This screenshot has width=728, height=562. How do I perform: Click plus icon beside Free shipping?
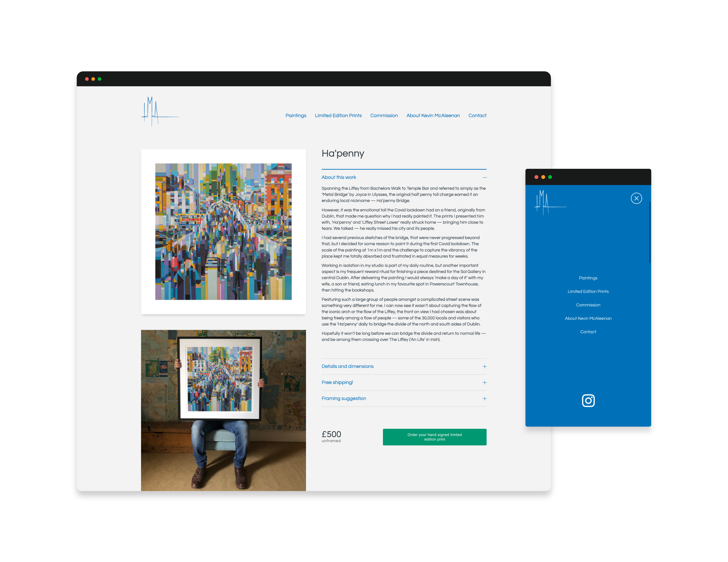[x=484, y=383]
